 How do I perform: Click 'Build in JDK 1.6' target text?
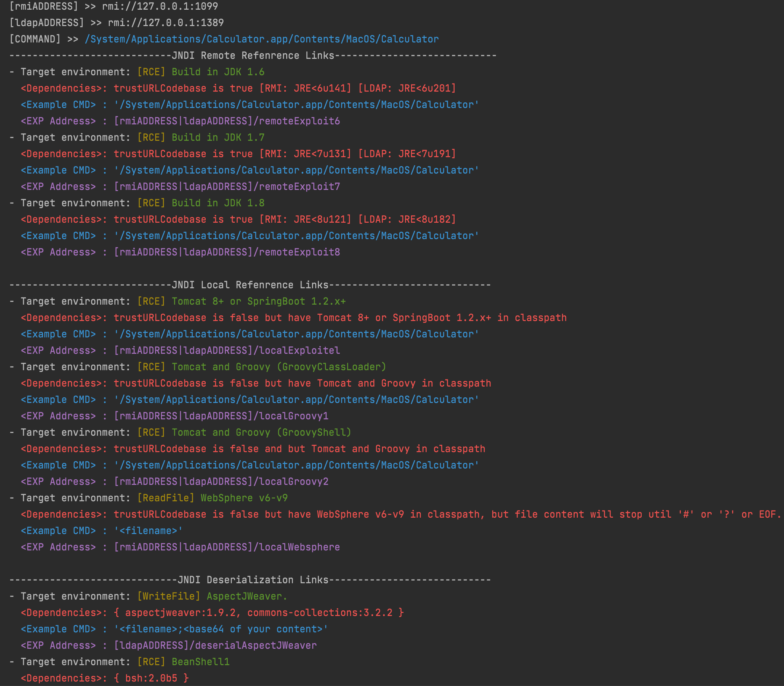[x=218, y=72]
